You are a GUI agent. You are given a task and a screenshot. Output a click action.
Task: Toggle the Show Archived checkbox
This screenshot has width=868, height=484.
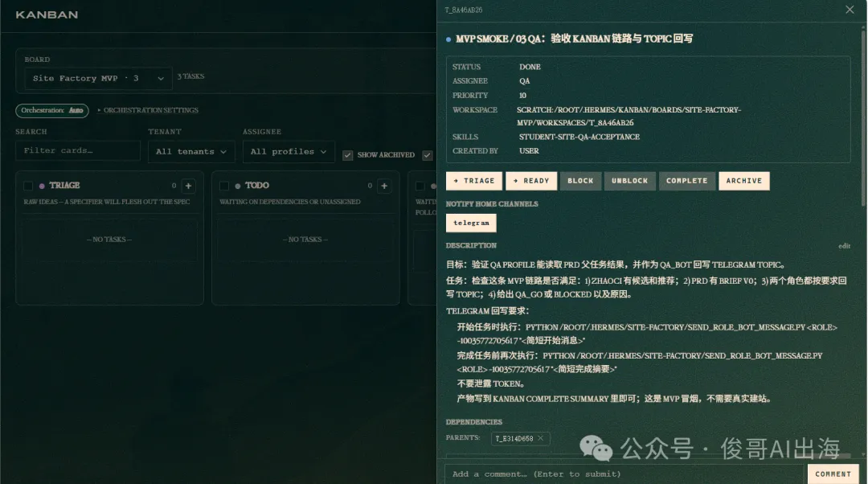(x=348, y=155)
